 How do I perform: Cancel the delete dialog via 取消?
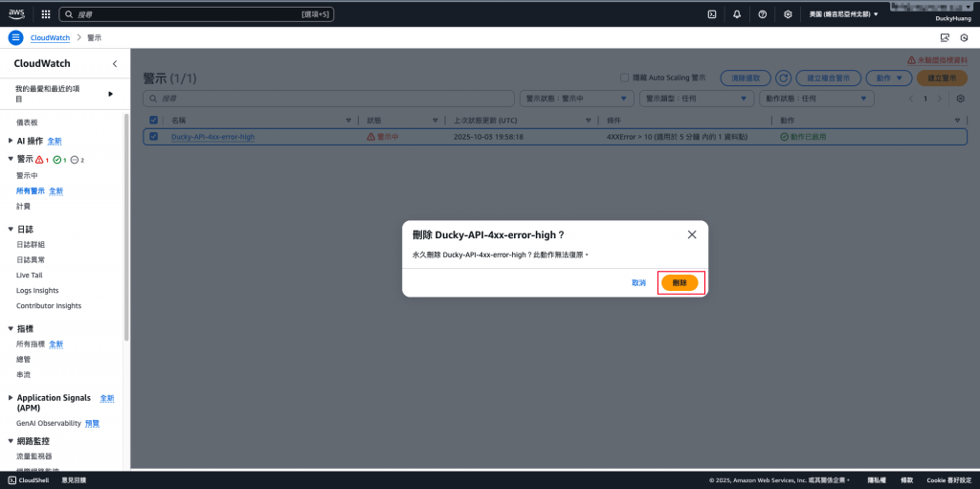click(x=638, y=282)
